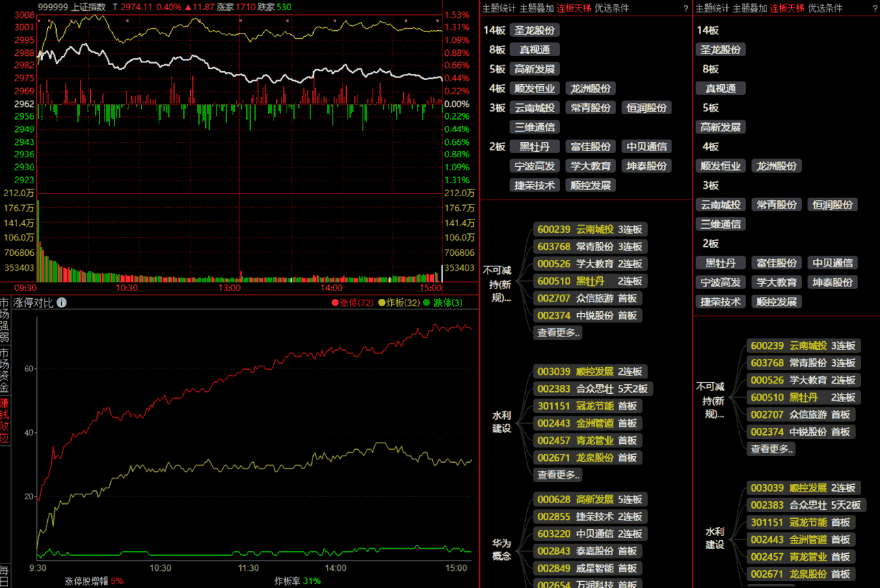Viewport: 880px width, 588px height.
Task: Switch to 市场资金 sidebar tab
Action: 5,370
